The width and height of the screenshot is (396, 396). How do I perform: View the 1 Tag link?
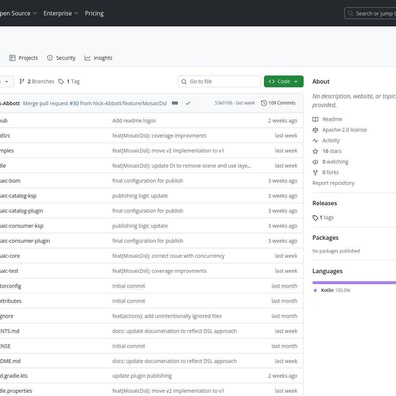tap(69, 81)
